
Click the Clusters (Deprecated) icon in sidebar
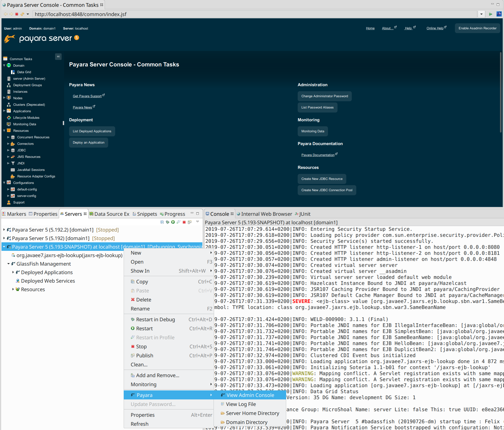[x=9, y=105]
